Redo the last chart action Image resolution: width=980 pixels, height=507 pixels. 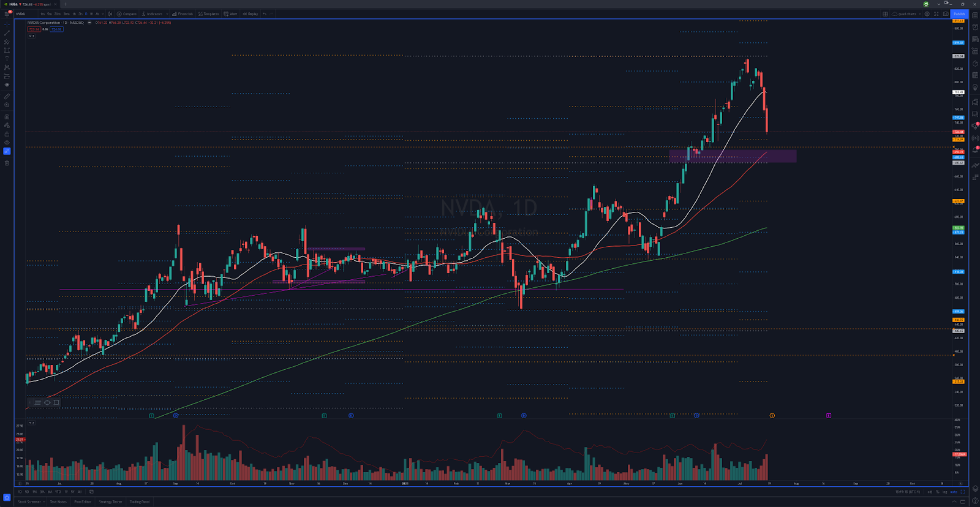pyautogui.click(x=271, y=13)
